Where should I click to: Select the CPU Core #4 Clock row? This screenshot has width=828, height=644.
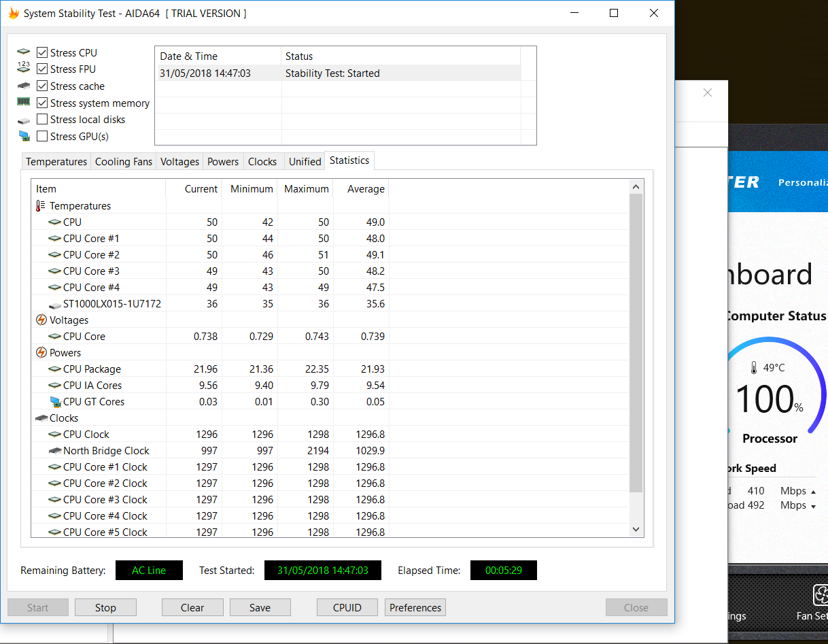pos(330,516)
